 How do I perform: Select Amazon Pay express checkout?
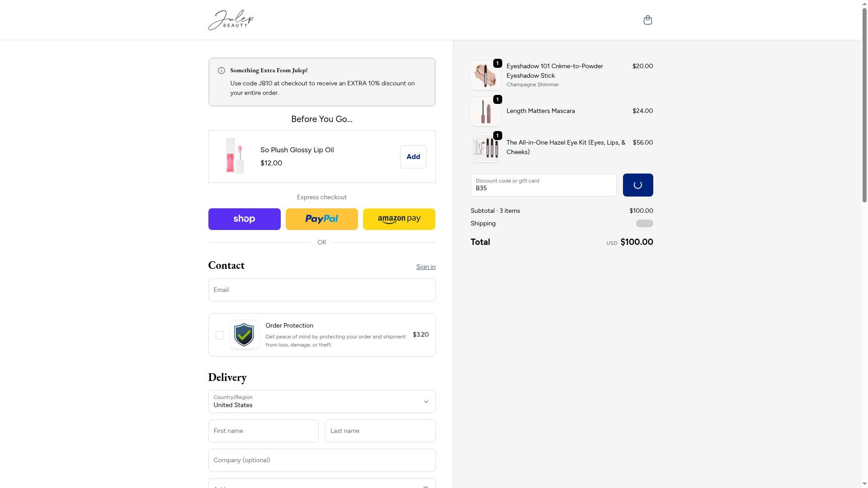click(x=399, y=219)
